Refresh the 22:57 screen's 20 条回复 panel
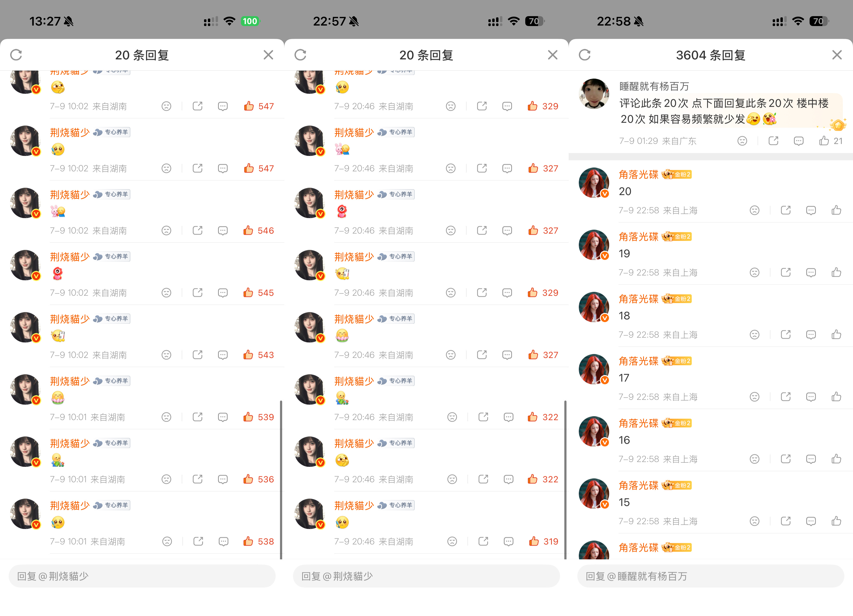Image resolution: width=853 pixels, height=616 pixels. [x=300, y=55]
